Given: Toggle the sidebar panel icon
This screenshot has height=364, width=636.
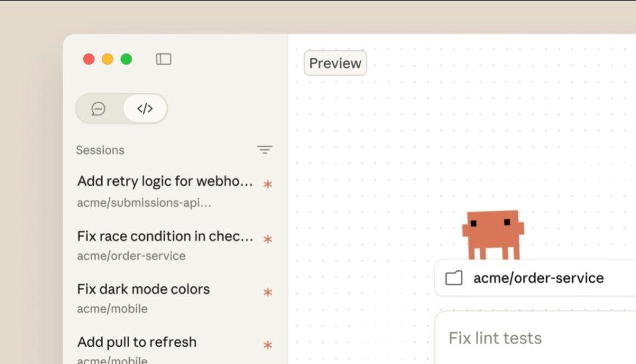Looking at the screenshot, I should [x=163, y=59].
